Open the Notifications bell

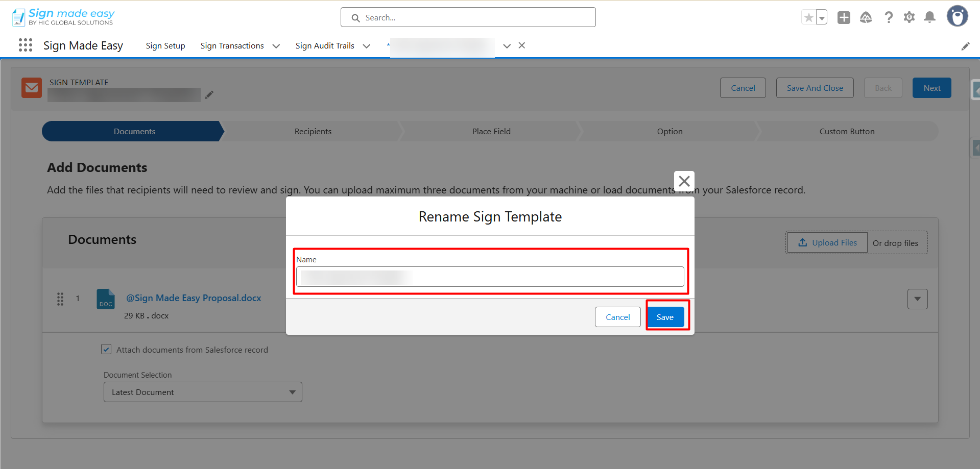[x=930, y=18]
